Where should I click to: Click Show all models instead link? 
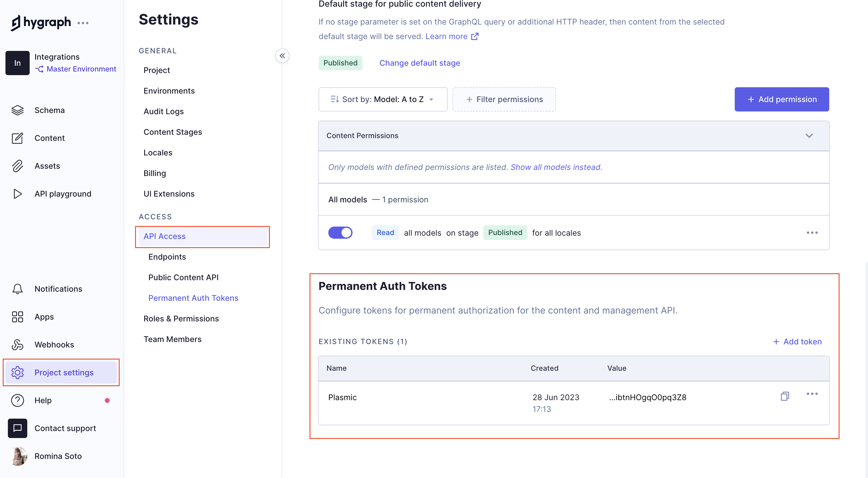point(555,167)
